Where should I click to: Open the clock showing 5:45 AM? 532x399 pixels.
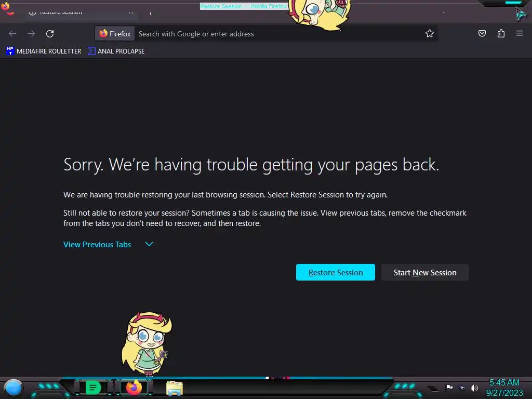[x=504, y=388]
